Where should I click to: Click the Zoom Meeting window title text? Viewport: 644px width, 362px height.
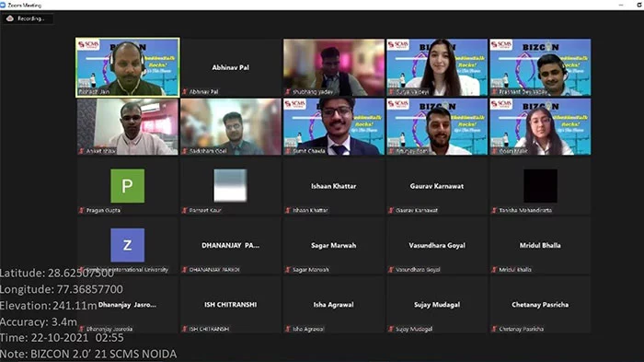(x=25, y=6)
